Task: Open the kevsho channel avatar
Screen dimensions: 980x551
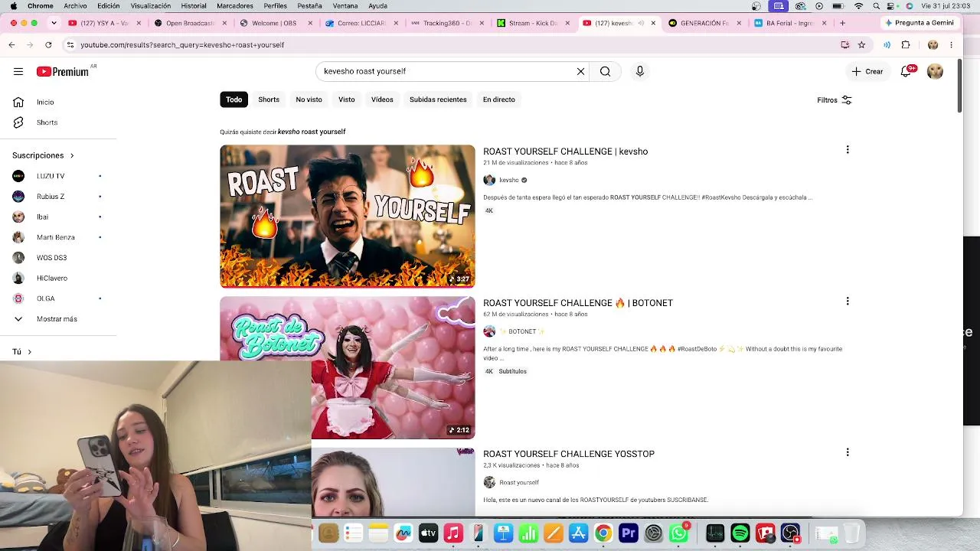Action: tap(489, 180)
